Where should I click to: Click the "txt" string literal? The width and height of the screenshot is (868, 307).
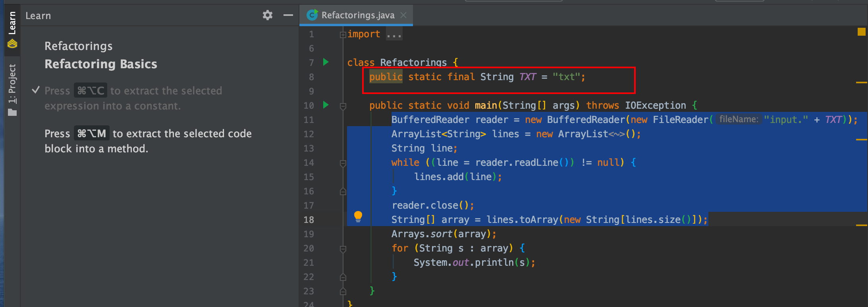566,77
